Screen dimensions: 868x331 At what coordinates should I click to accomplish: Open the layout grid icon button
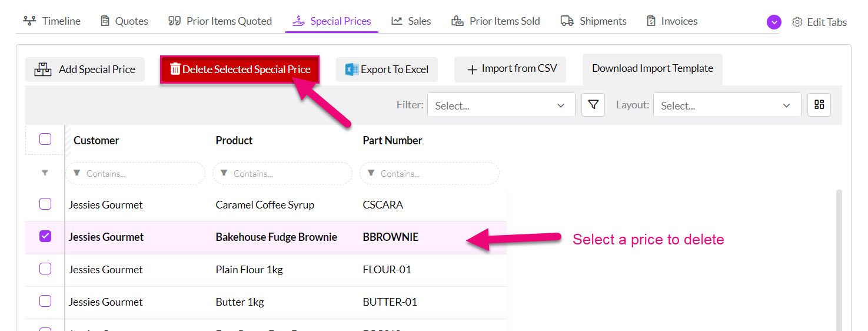819,105
